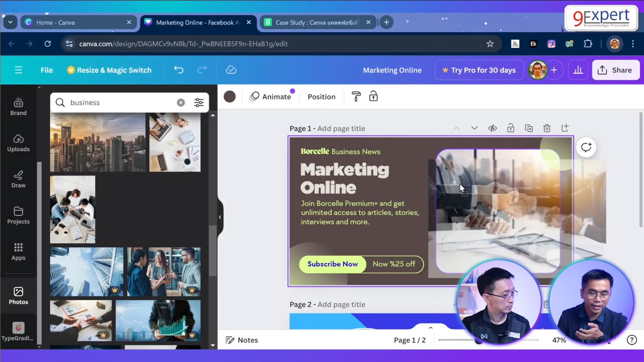Open the Brand panel in the sidebar

(x=18, y=106)
